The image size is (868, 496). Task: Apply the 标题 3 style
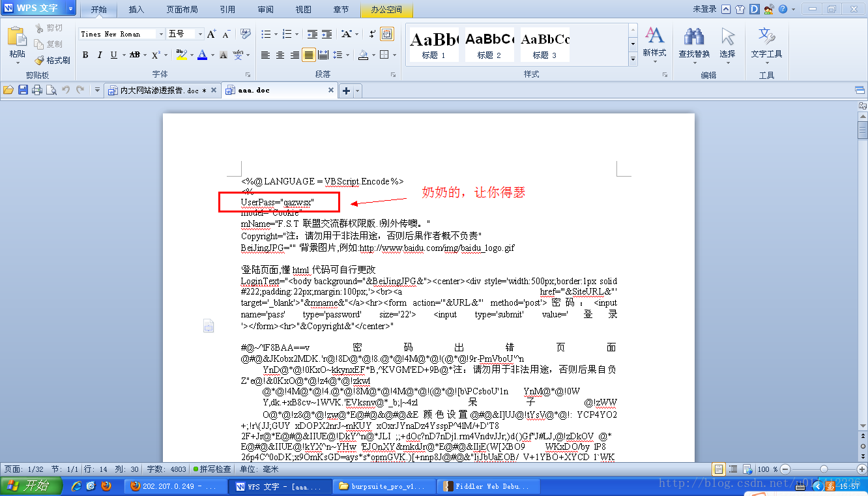545,44
